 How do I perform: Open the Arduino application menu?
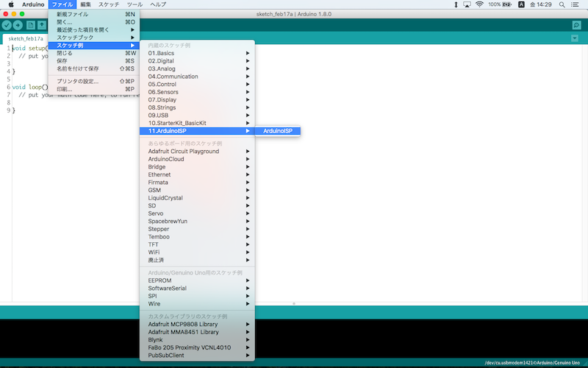33,4
